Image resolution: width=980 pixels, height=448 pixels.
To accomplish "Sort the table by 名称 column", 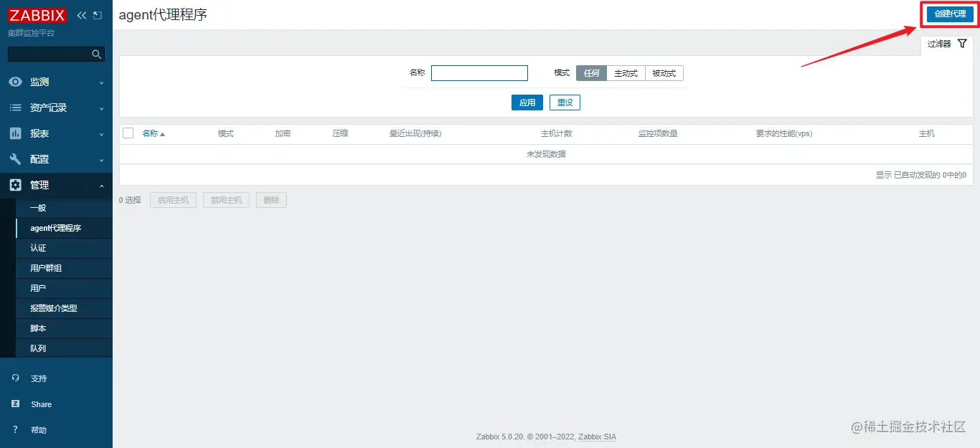I will (x=150, y=133).
